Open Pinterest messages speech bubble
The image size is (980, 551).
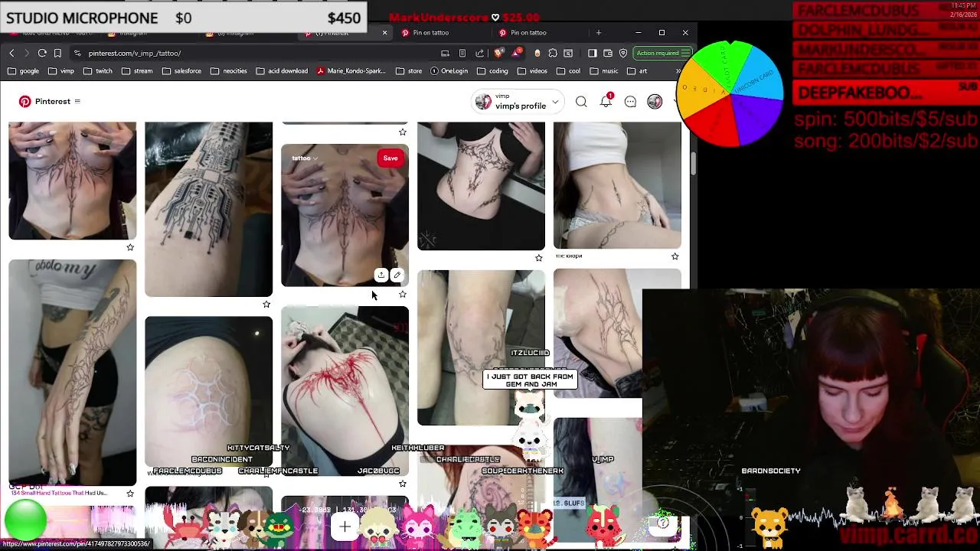(630, 102)
